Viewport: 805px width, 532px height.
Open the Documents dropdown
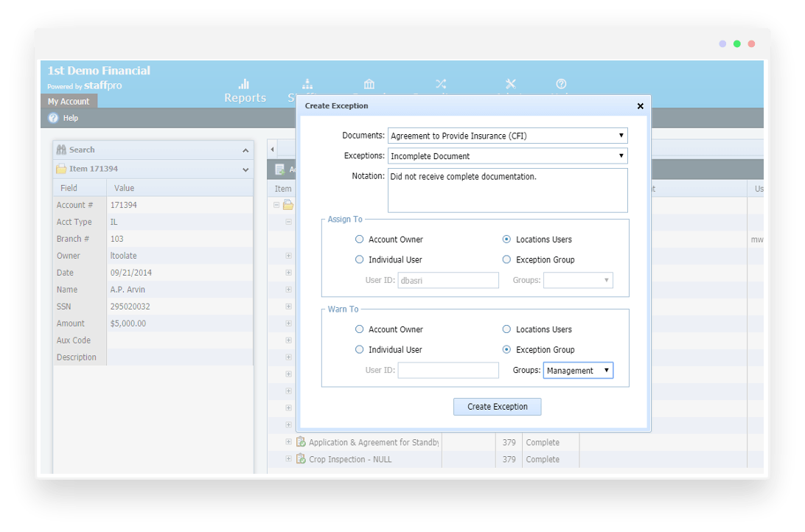tap(508, 136)
